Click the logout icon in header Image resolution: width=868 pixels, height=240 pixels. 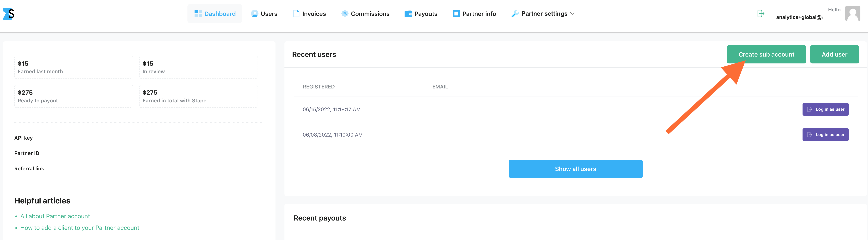pyautogui.click(x=760, y=13)
